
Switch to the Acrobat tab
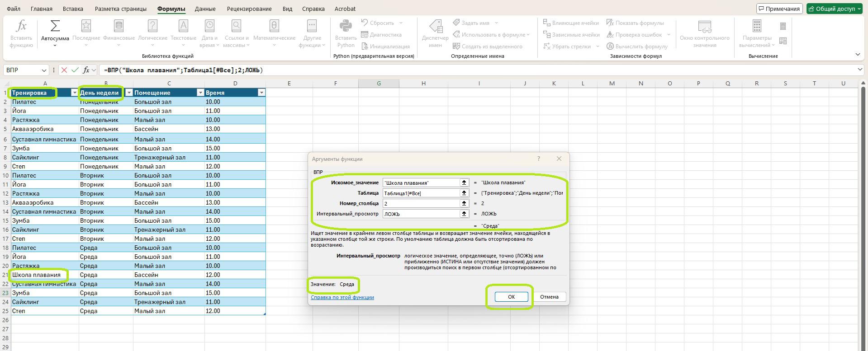point(345,9)
